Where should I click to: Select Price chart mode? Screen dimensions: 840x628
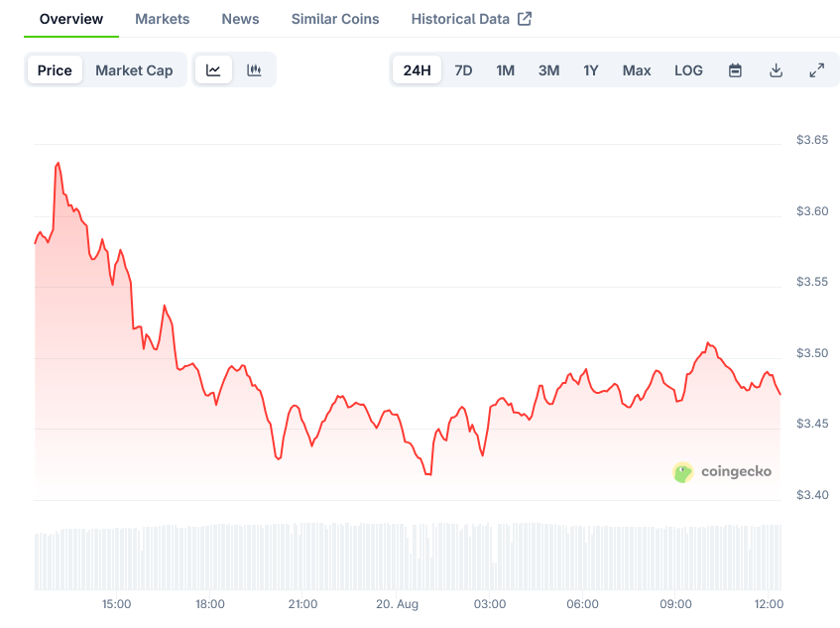(x=55, y=70)
